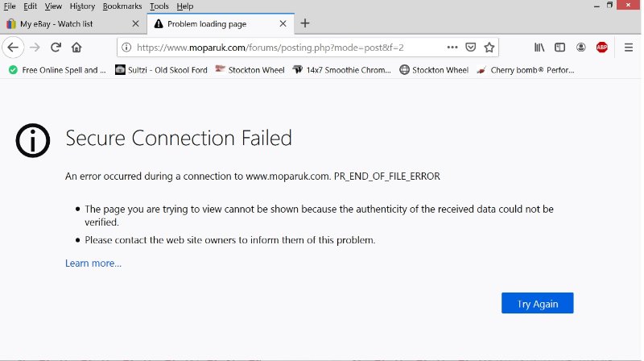Open Stockton Wheel bookmark with globe icon
This screenshot has height=361, width=644.
[433, 70]
